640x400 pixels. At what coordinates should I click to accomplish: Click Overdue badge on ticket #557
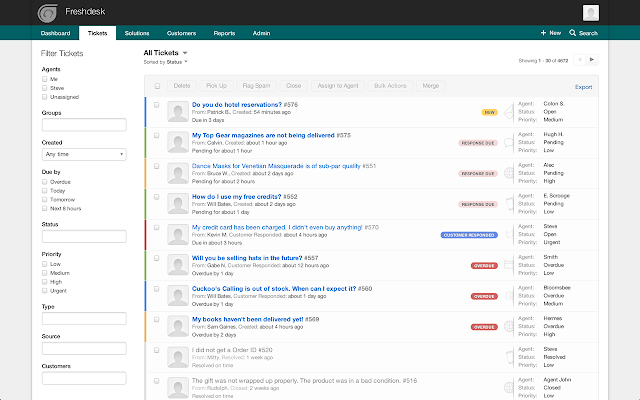(x=484, y=266)
